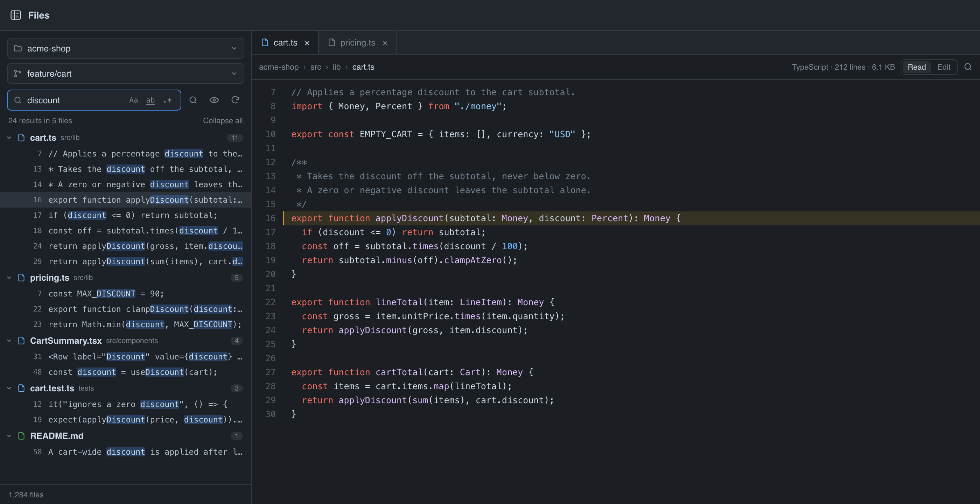Refresh search results with the reload icon
Screen dimensions: 980x504
[235, 100]
